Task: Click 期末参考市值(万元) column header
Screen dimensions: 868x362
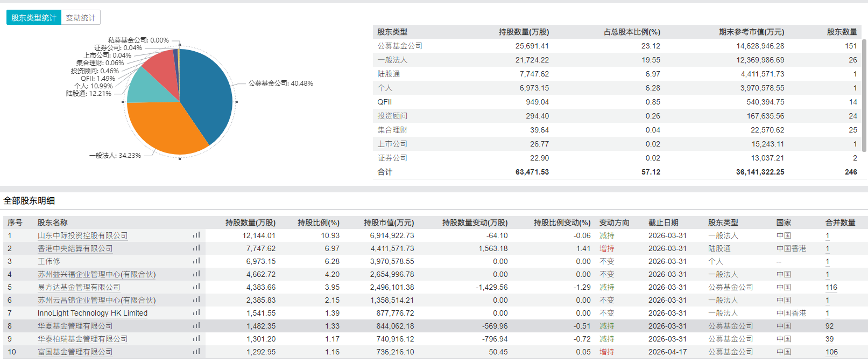Action: [x=751, y=32]
